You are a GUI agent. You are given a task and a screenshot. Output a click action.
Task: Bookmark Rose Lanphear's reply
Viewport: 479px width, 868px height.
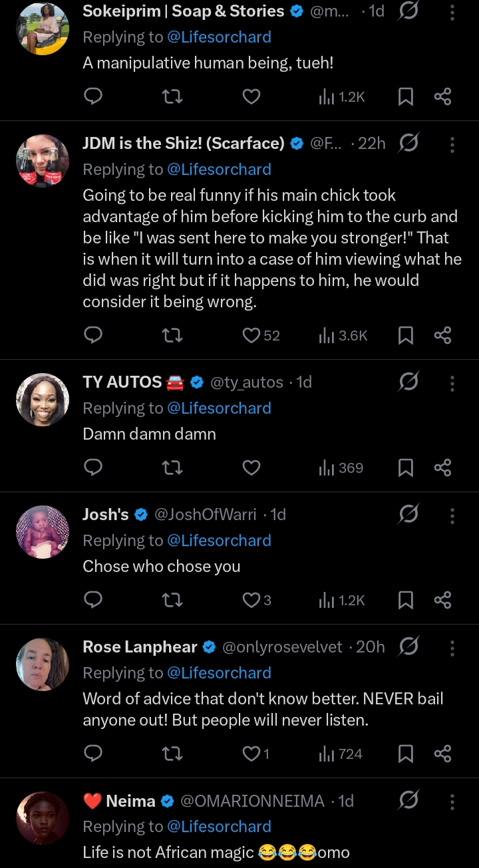[405, 754]
